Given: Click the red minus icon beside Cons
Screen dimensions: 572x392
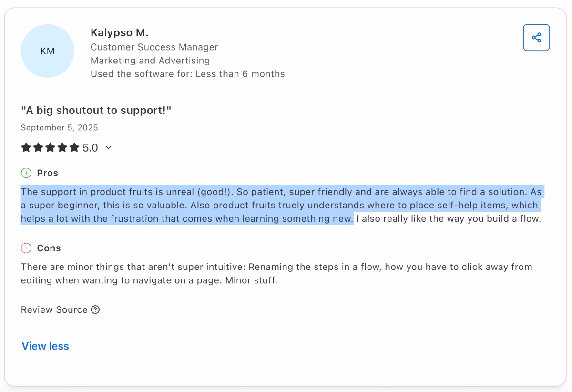Looking at the screenshot, I should (x=26, y=248).
